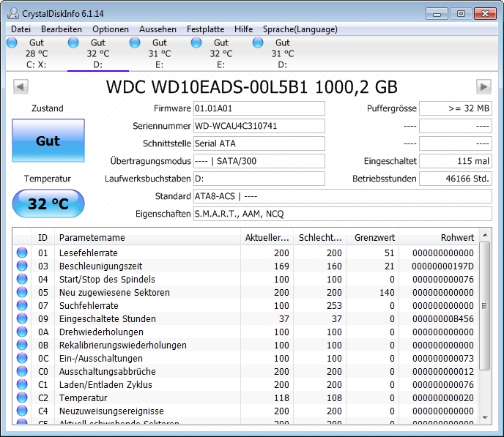504x437 pixels.
Task: Click the blue Gut health status button
Action: (48, 141)
